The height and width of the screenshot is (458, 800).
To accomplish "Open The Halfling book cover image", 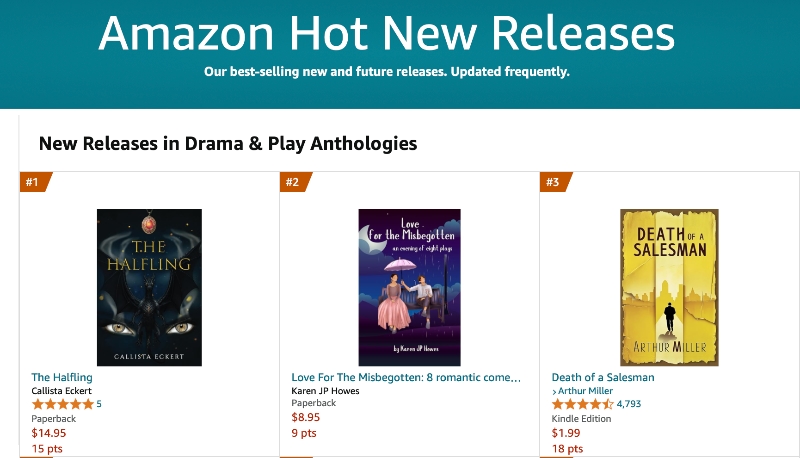I will click(x=149, y=287).
